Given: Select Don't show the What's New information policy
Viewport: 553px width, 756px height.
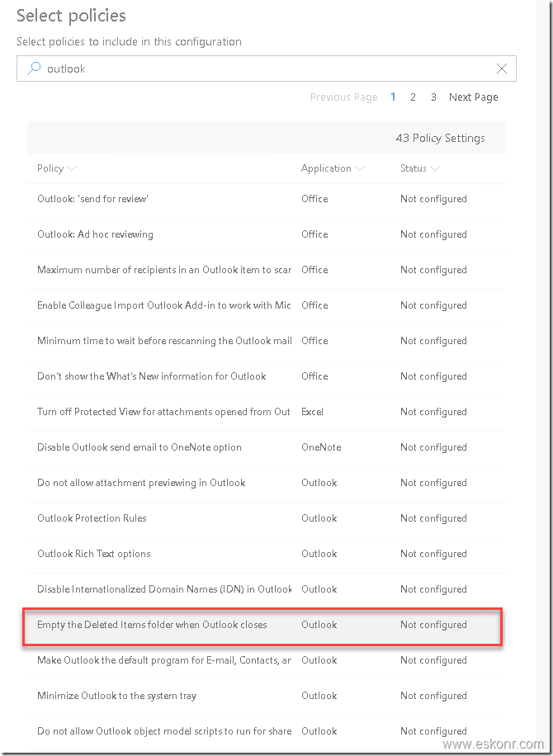Looking at the screenshot, I should pyautogui.click(x=266, y=376).
